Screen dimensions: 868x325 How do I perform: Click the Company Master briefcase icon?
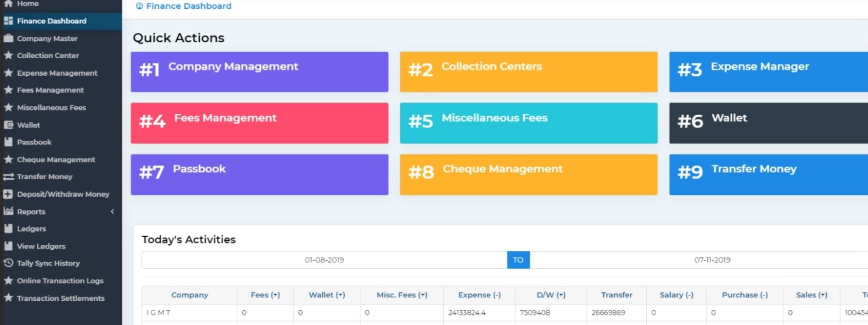[x=8, y=38]
